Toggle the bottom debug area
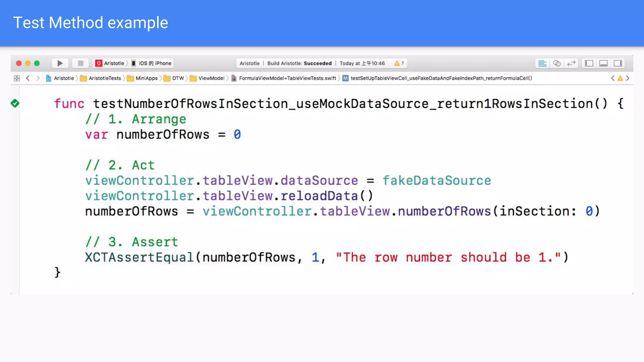 coord(603,63)
